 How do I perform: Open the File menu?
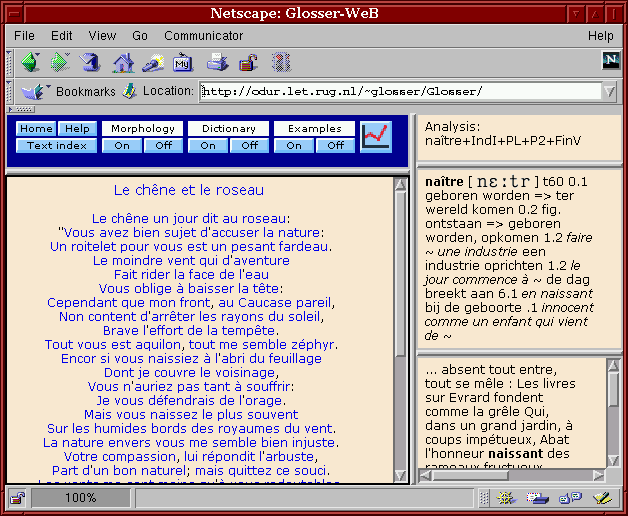tap(24, 36)
